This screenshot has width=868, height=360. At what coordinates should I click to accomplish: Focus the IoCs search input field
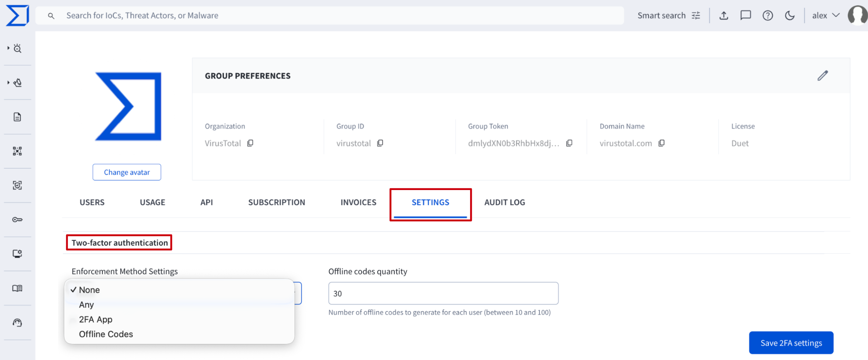(x=329, y=16)
